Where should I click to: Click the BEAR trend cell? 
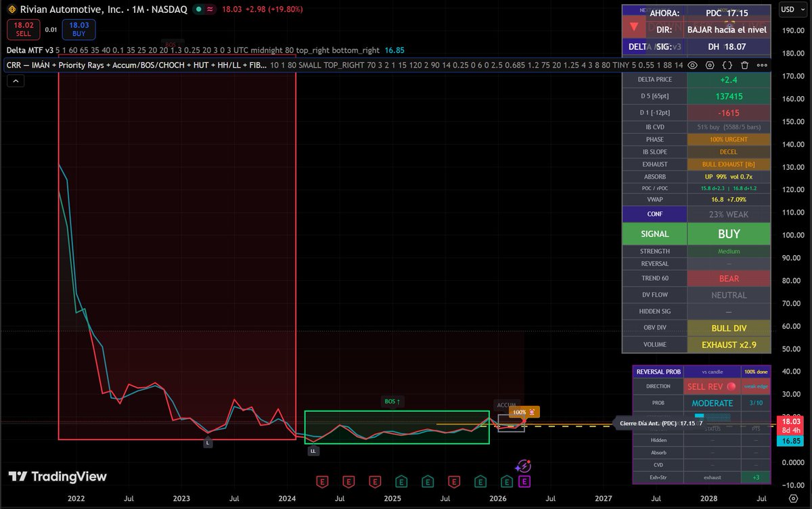click(x=728, y=278)
